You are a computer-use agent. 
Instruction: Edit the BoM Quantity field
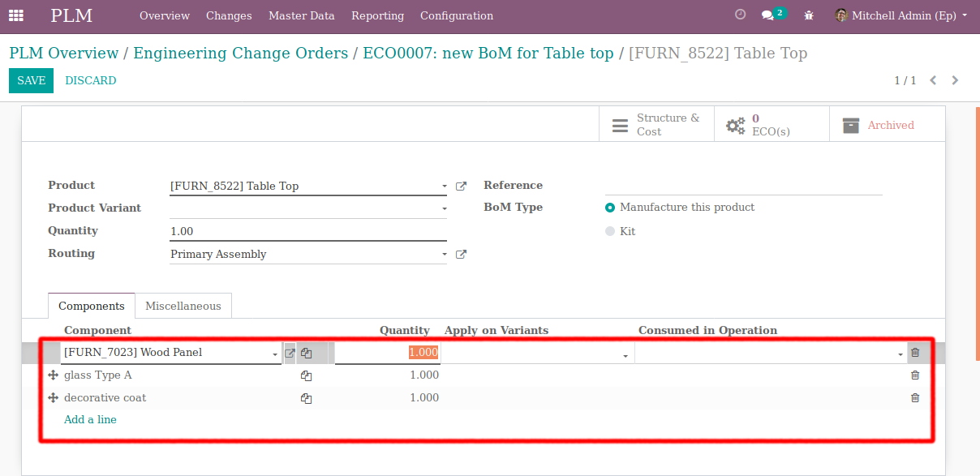308,231
